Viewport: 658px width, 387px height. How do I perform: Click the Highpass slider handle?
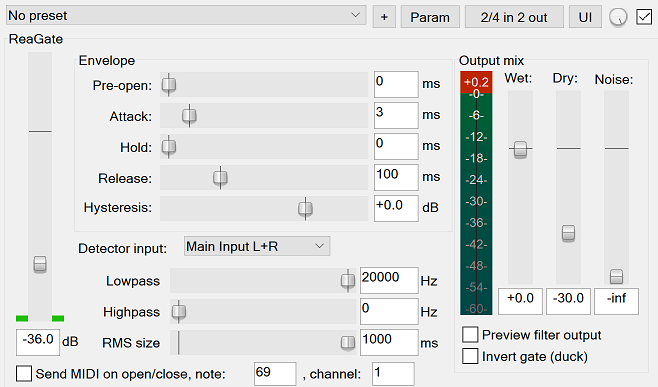coord(179,311)
